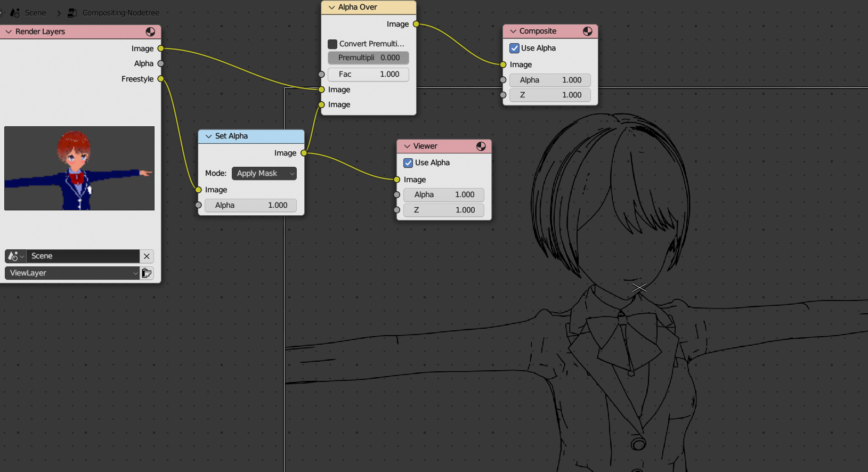Click Viewer Z input socket
The height and width of the screenshot is (472, 868).
point(397,210)
